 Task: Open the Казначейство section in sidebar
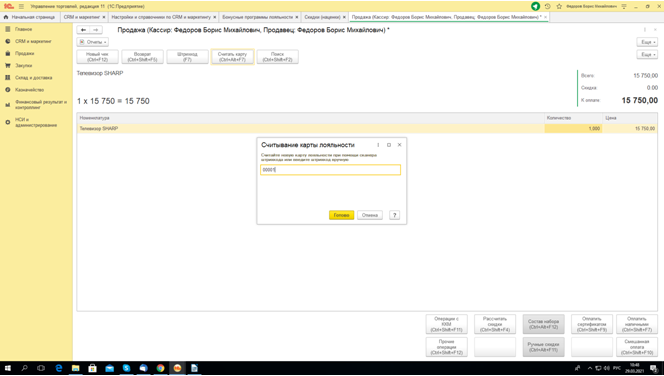29,90
